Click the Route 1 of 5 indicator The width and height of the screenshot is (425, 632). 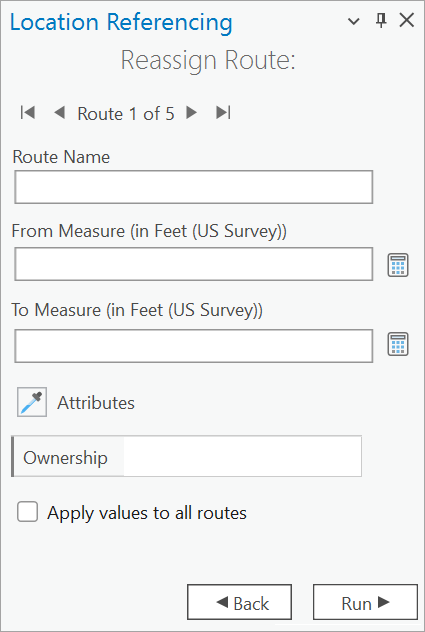pyautogui.click(x=126, y=114)
